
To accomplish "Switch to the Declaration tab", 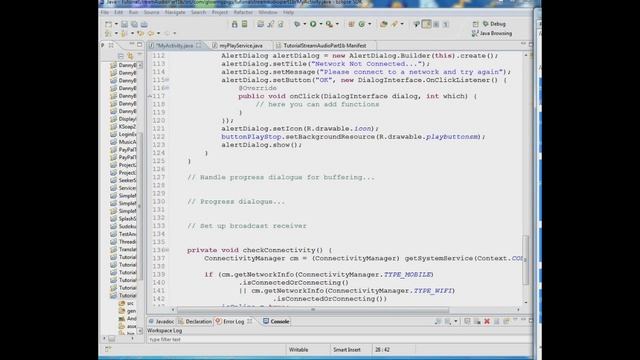I will 195,322.
